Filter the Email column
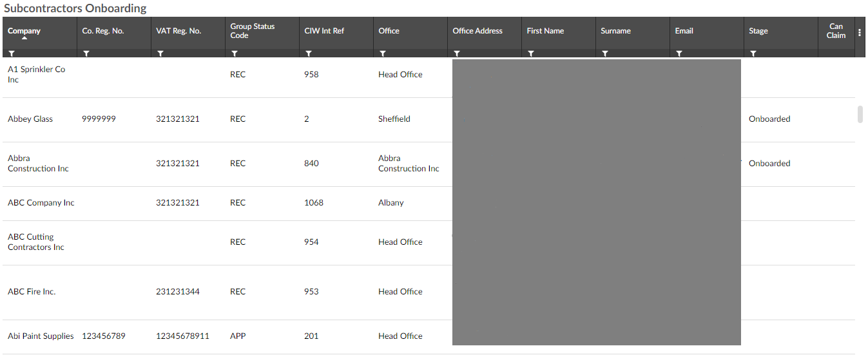This screenshot has height=355, width=868. (679, 54)
